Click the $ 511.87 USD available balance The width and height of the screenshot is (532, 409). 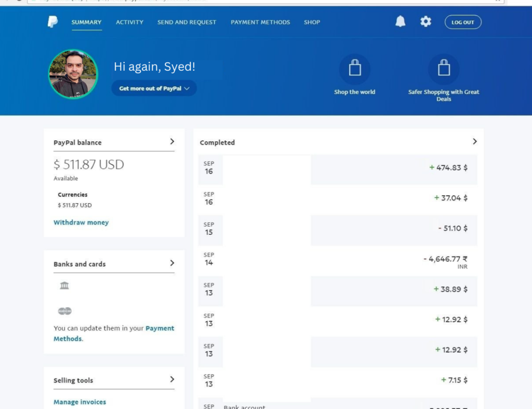(x=88, y=165)
